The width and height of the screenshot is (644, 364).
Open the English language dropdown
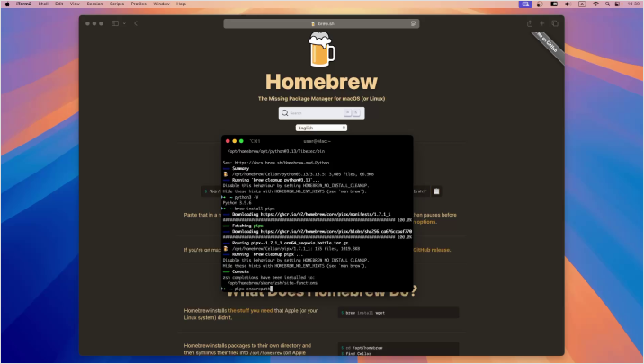click(x=321, y=128)
